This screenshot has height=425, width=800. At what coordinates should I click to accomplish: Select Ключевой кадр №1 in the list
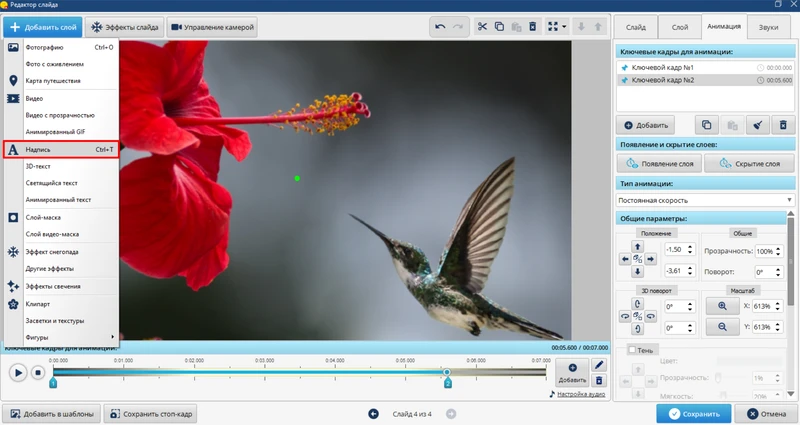pos(662,67)
